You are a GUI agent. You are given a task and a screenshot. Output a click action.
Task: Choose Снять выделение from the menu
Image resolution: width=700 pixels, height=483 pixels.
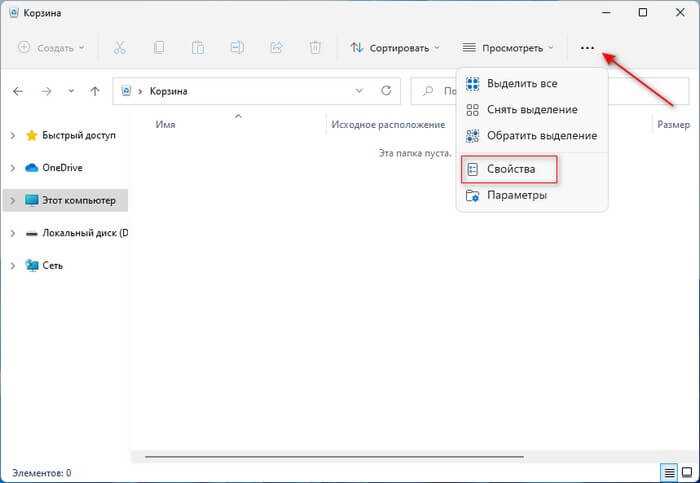(x=532, y=110)
